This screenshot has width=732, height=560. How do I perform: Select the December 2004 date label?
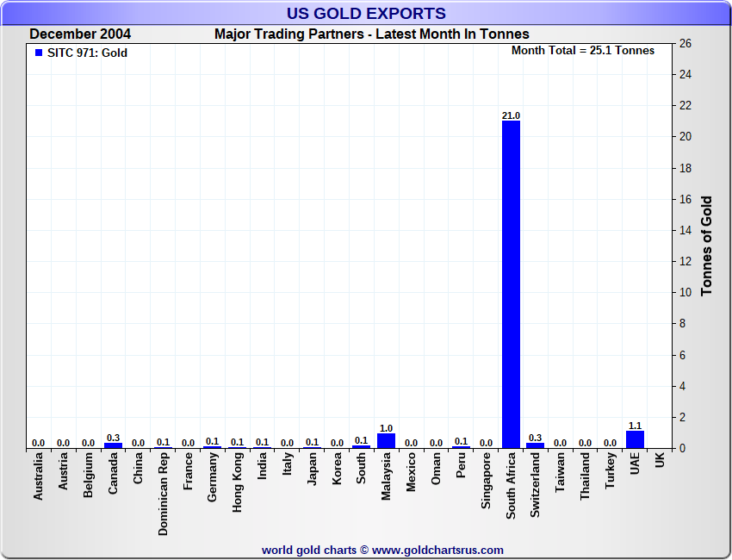tap(80, 34)
